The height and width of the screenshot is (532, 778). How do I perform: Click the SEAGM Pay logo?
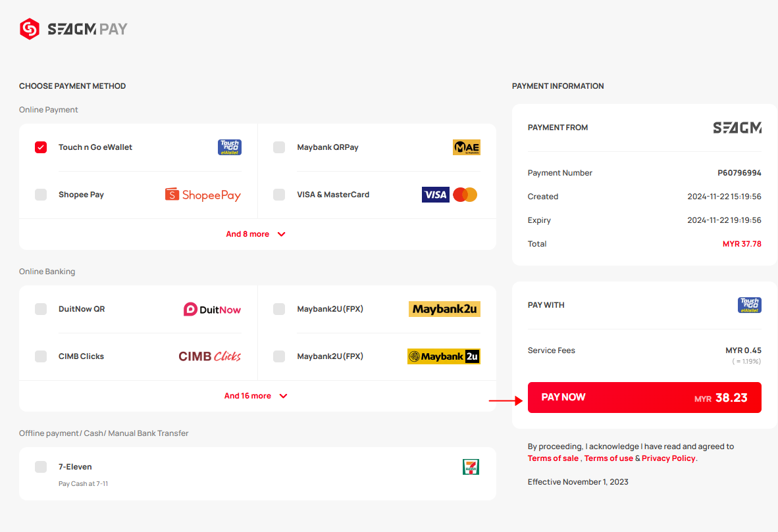74,29
